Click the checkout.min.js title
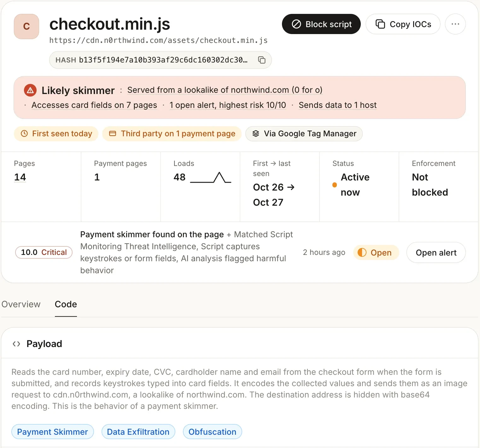This screenshot has width=480, height=448. click(110, 24)
